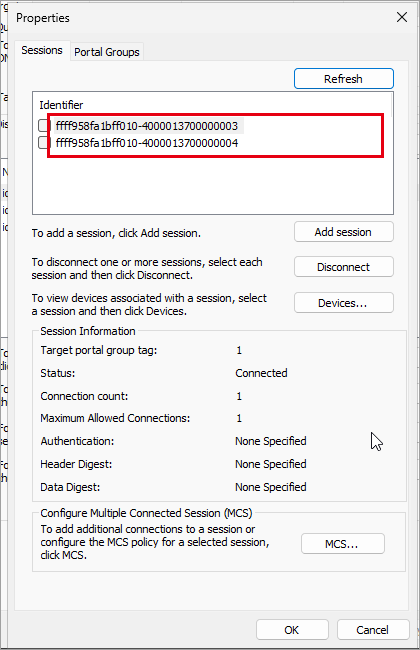Click the Disconnect button

(x=344, y=267)
